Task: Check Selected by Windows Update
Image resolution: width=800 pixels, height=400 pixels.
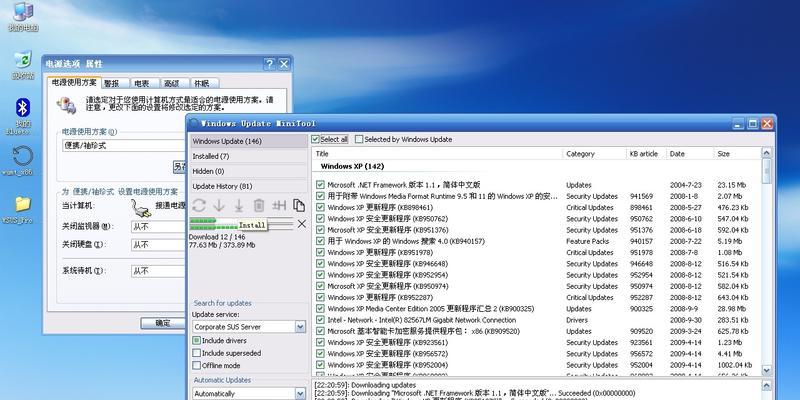Action: pos(359,139)
